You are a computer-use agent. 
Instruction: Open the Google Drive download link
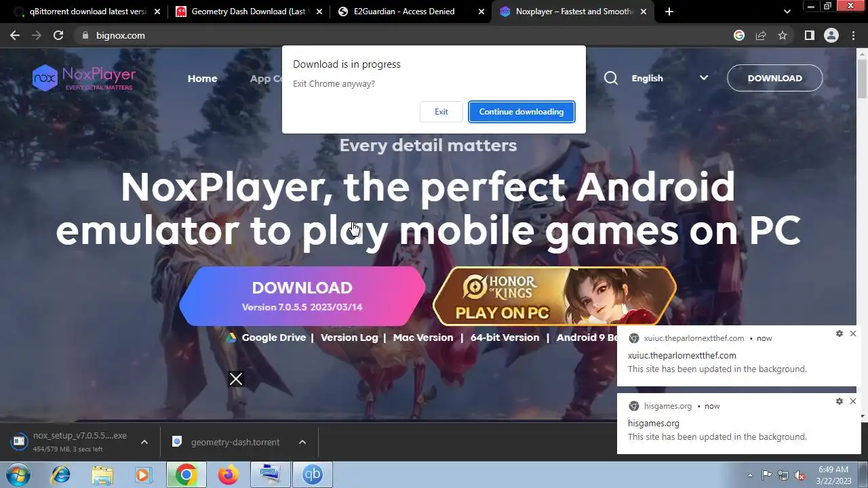[x=266, y=338]
